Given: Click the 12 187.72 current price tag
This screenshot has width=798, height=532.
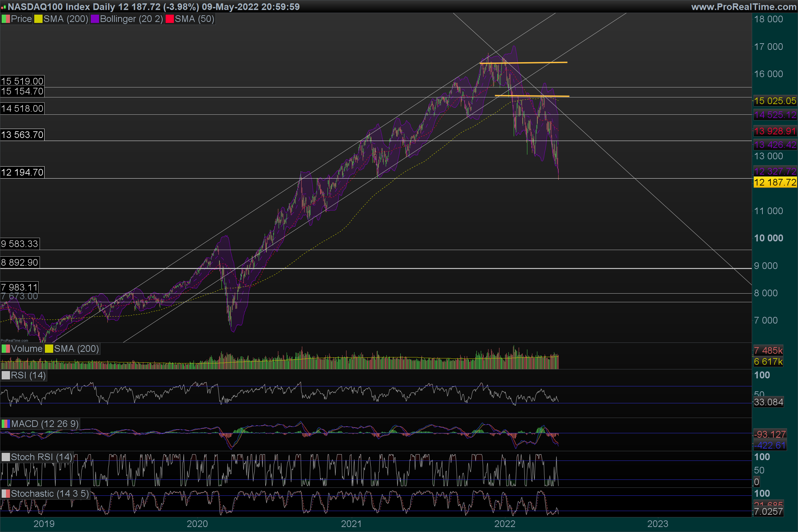Looking at the screenshot, I should point(775,183).
